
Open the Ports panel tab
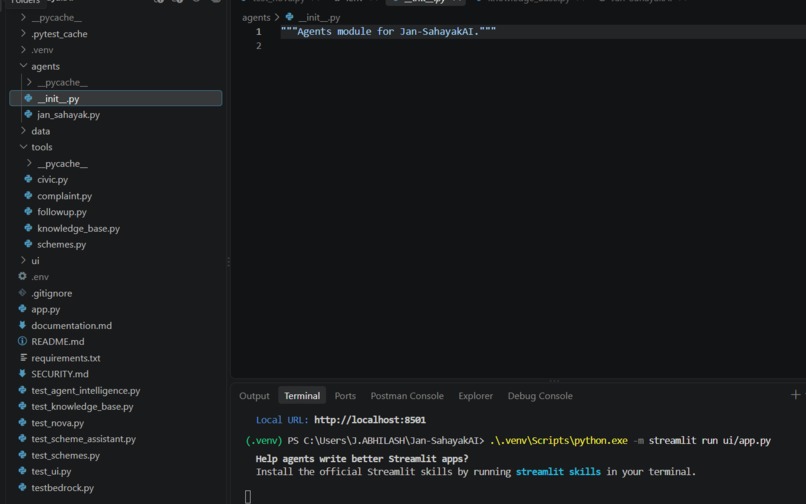tap(345, 395)
